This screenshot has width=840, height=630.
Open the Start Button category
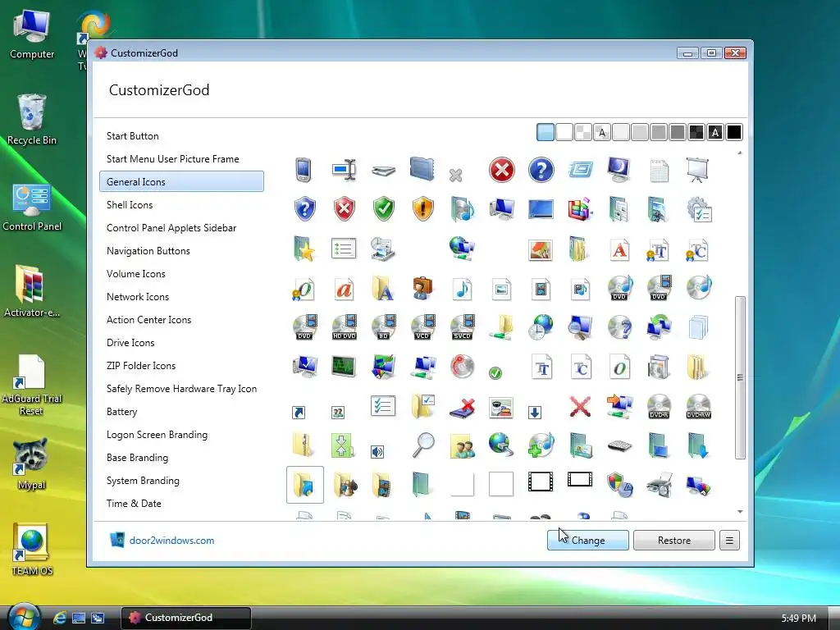click(133, 136)
